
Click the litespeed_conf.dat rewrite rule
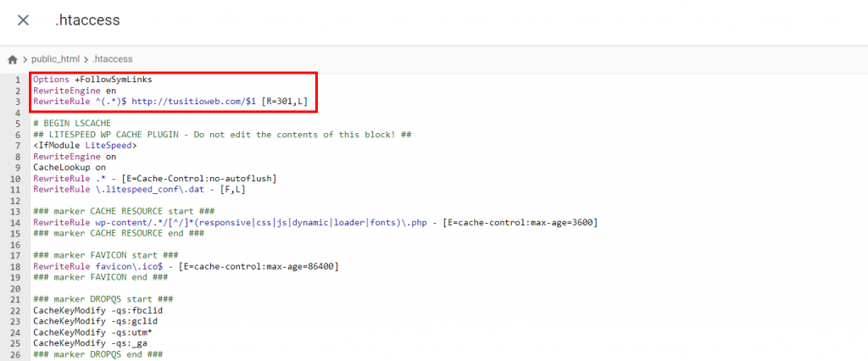click(140, 189)
